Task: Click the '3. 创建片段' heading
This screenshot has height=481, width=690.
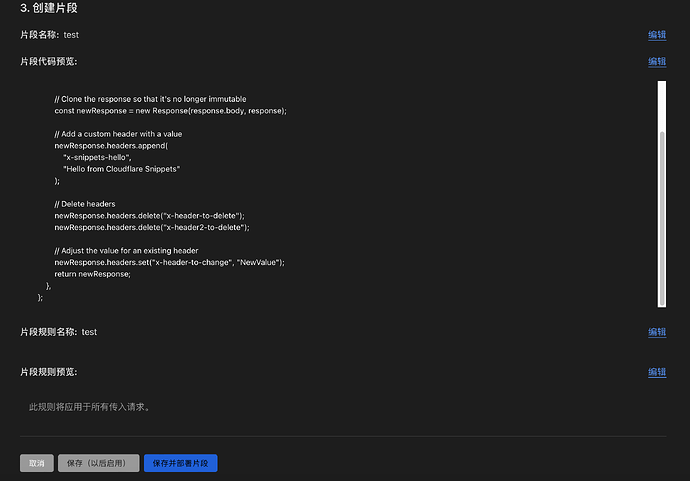Action: (49, 8)
